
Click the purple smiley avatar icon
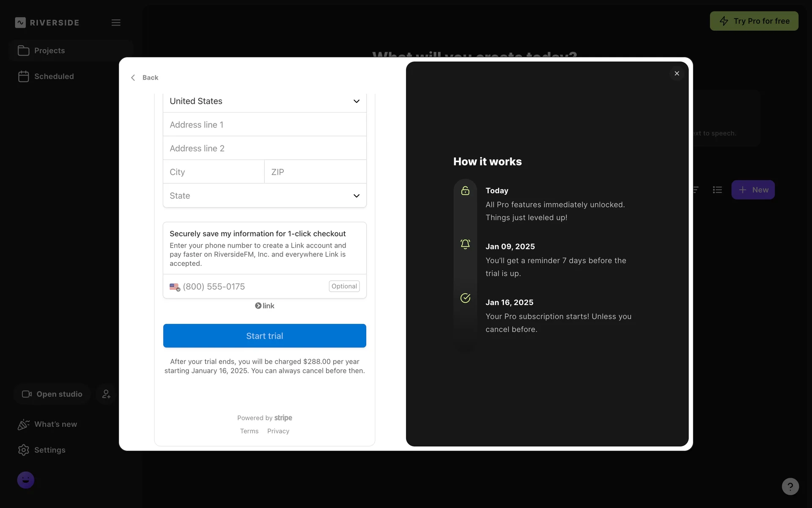pyautogui.click(x=26, y=480)
